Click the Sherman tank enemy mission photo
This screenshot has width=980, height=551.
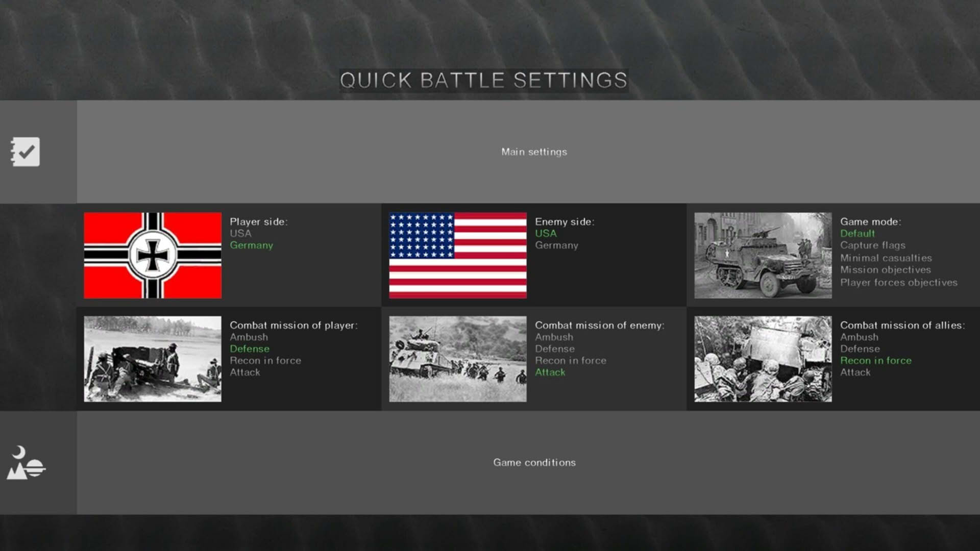point(458,359)
